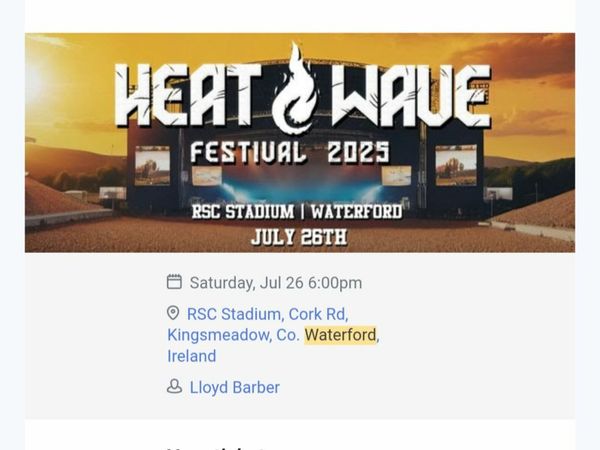Click the FESTIVAL 2025 banner text
This screenshot has height=450, width=600.
pyautogui.click(x=290, y=152)
